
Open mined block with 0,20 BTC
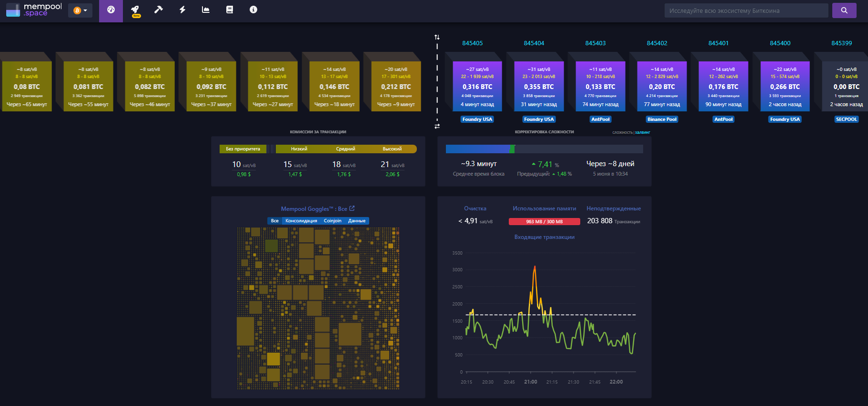coord(662,86)
